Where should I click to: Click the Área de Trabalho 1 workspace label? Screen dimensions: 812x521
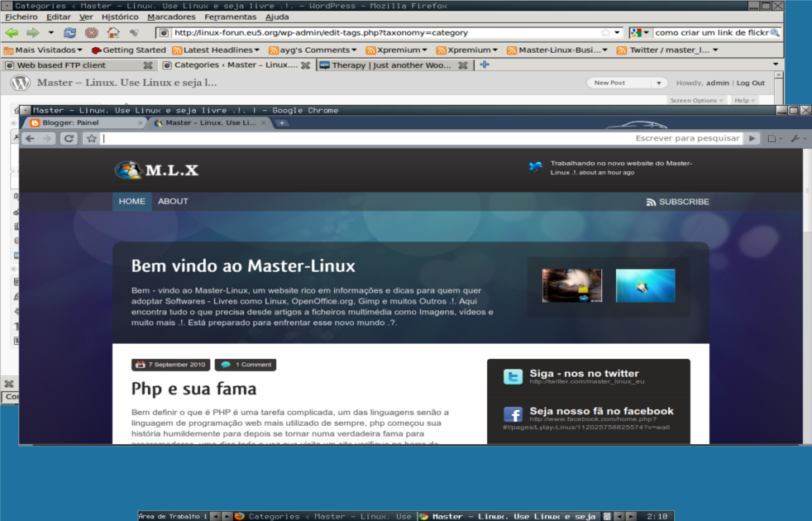coord(173,516)
